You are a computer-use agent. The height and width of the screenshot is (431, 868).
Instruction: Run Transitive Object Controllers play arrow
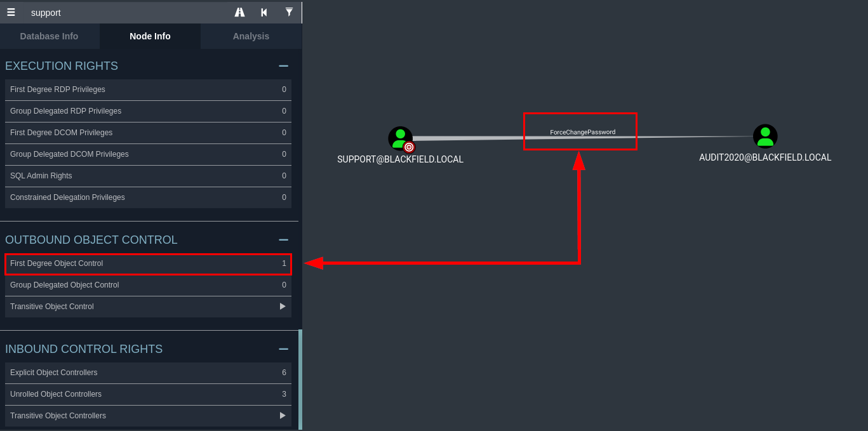[283, 416]
